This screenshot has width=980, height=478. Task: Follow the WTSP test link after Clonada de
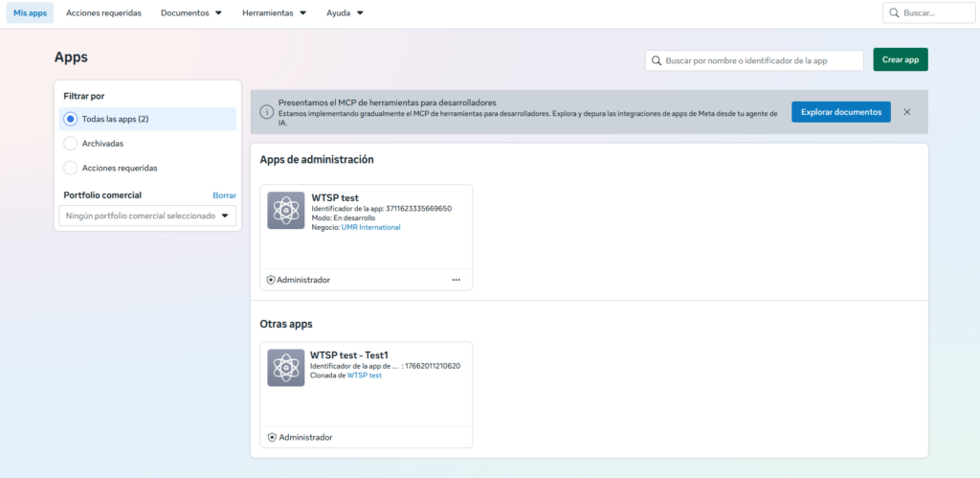365,376
